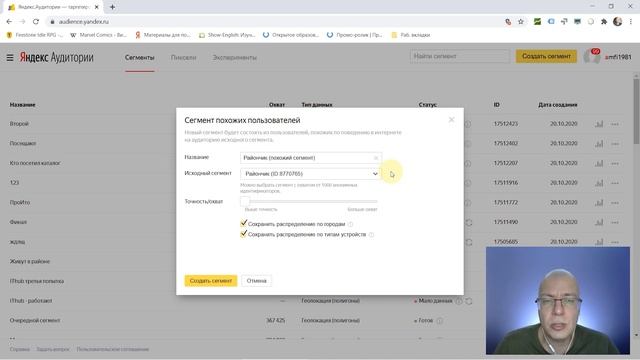Click the info icon next to Готов status

click(440, 321)
